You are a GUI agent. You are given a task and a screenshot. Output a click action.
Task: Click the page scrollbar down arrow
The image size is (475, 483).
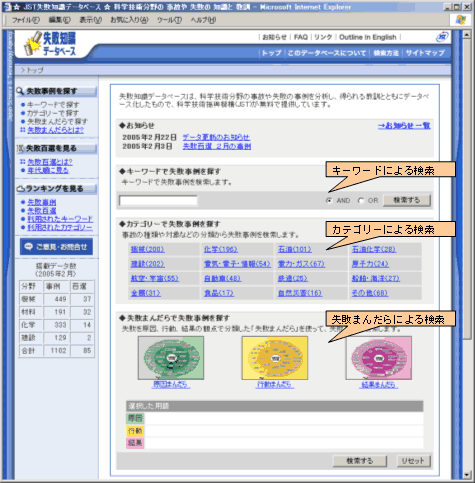coord(467,475)
